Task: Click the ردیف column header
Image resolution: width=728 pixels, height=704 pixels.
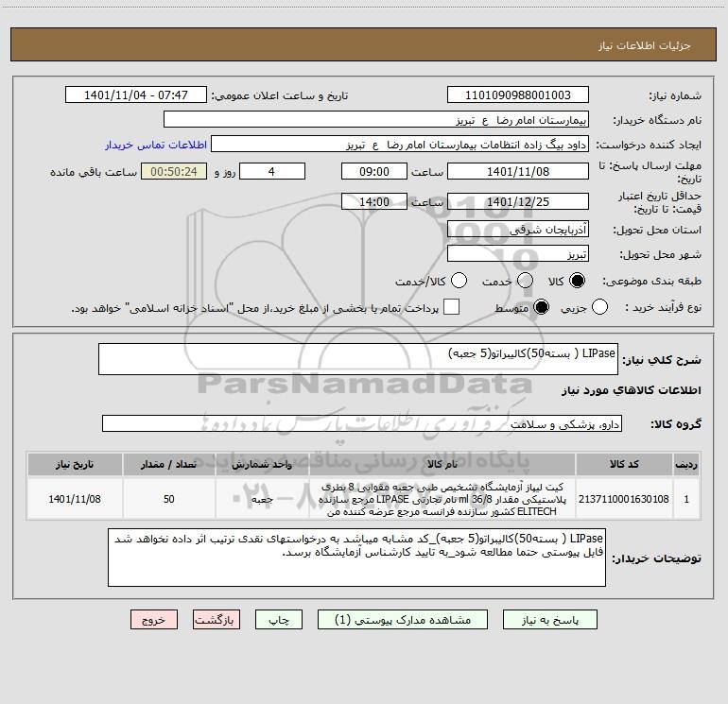Action: [x=686, y=464]
